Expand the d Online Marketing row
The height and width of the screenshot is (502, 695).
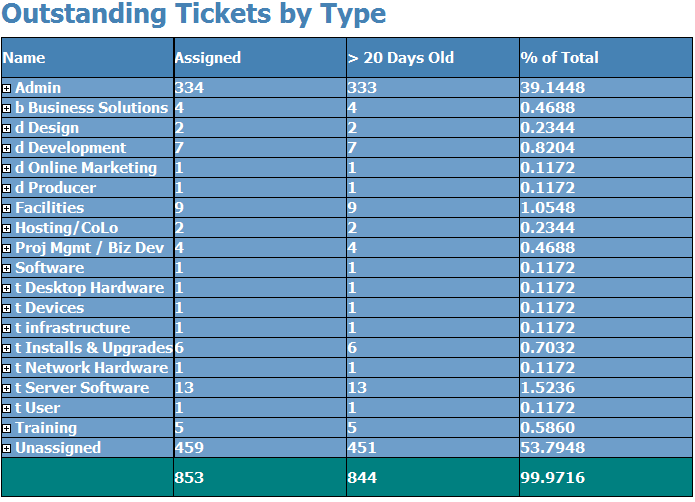[x=7, y=168]
